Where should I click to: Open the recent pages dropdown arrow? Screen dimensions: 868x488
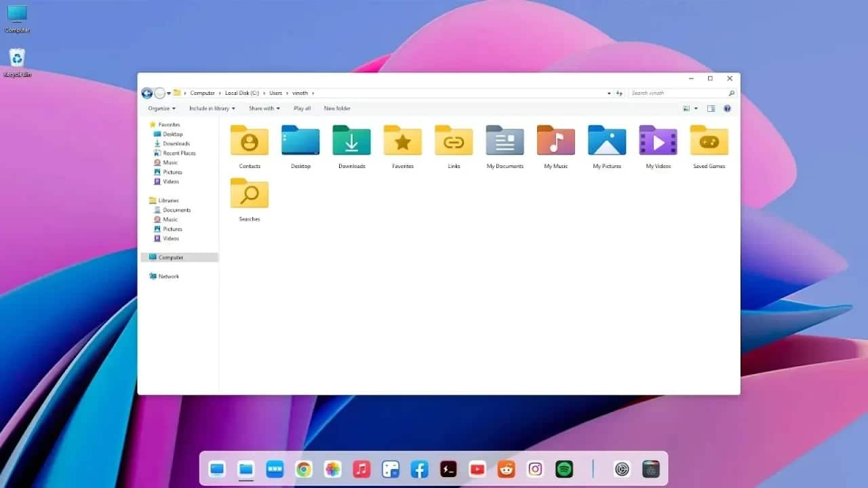(x=169, y=94)
